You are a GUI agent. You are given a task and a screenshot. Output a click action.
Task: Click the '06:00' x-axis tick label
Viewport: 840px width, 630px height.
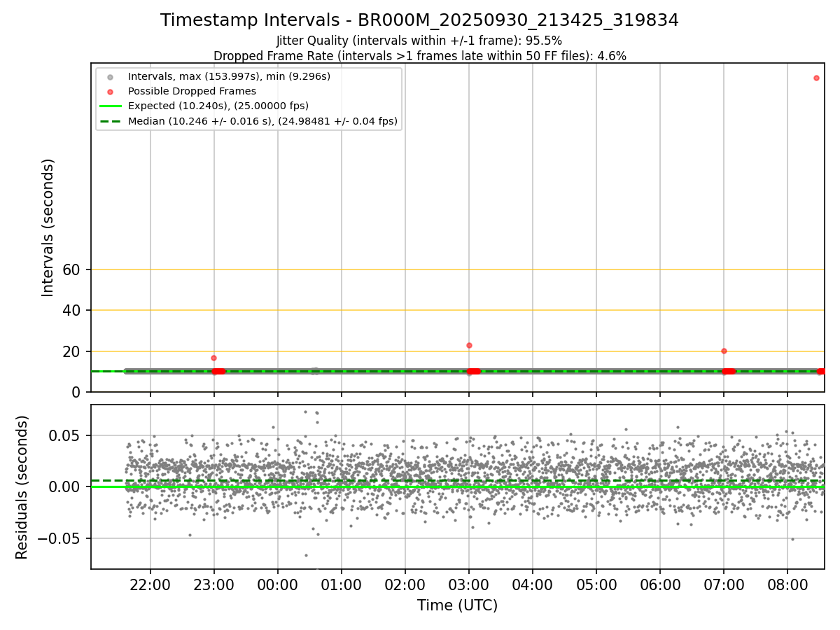(x=660, y=584)
